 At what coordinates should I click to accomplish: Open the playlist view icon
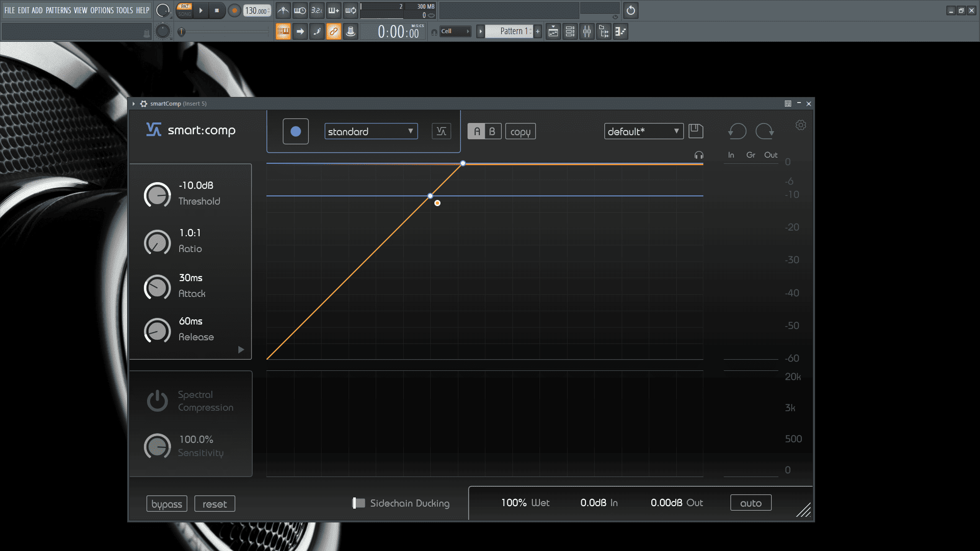point(553,32)
